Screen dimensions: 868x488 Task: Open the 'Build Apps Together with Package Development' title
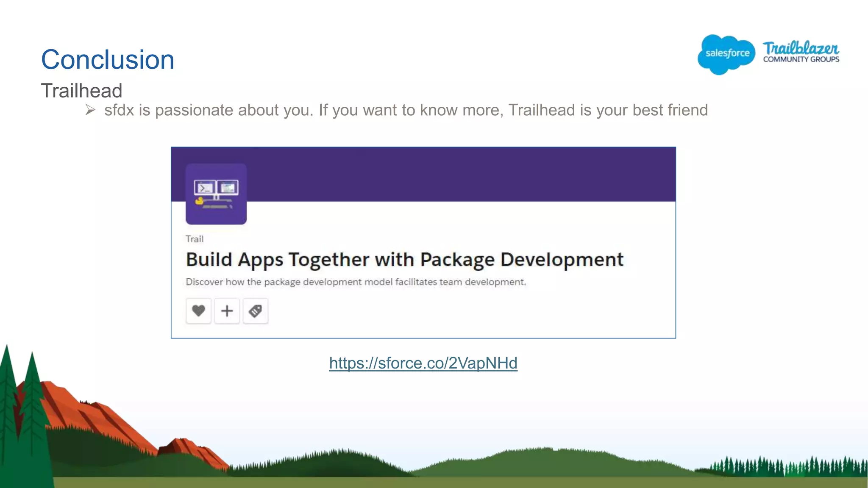405,260
